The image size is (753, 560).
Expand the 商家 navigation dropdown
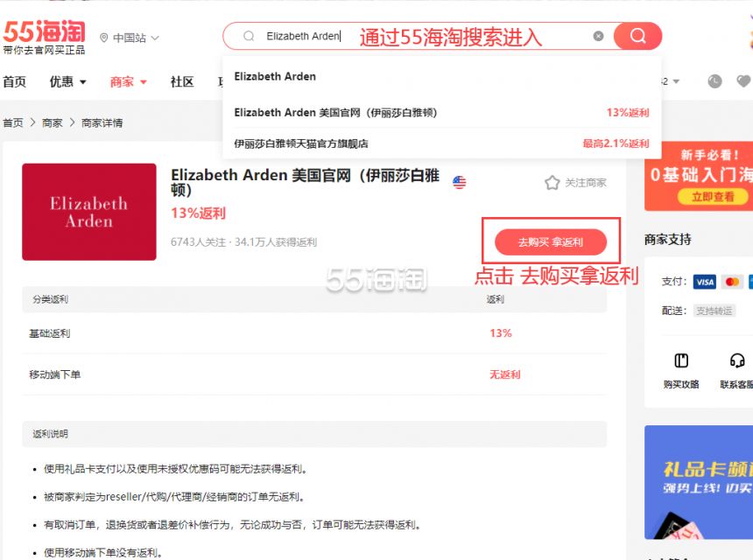(x=128, y=81)
